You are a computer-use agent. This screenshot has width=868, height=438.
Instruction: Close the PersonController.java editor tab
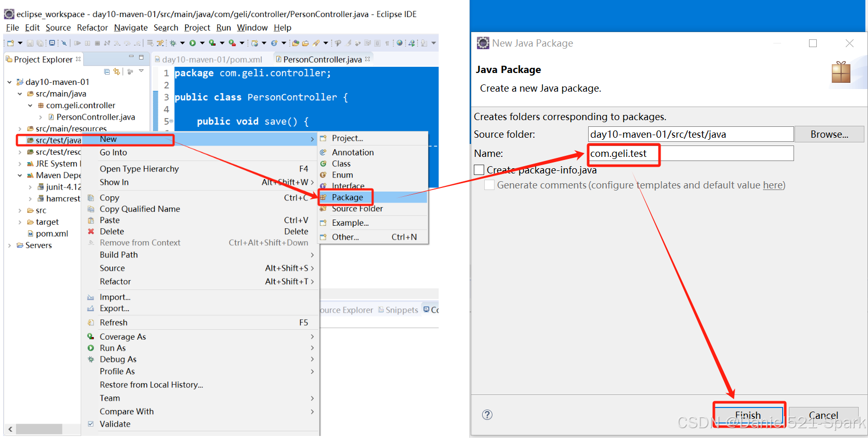(367, 59)
